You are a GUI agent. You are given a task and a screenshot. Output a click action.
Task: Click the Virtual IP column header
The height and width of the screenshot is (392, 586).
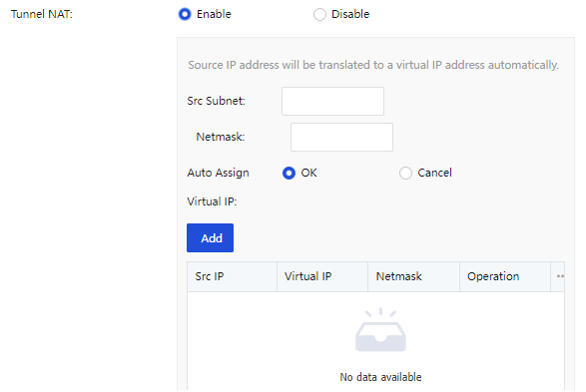[322, 276]
